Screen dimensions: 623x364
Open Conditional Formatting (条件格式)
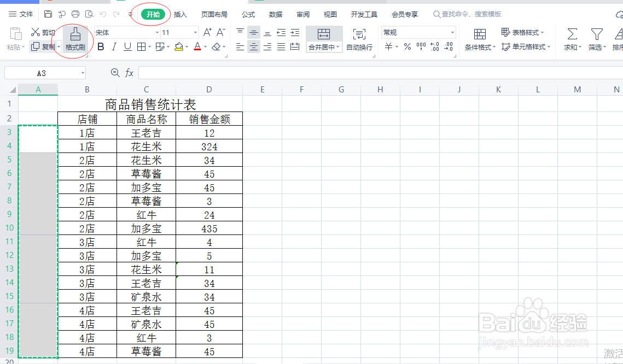pyautogui.click(x=480, y=39)
